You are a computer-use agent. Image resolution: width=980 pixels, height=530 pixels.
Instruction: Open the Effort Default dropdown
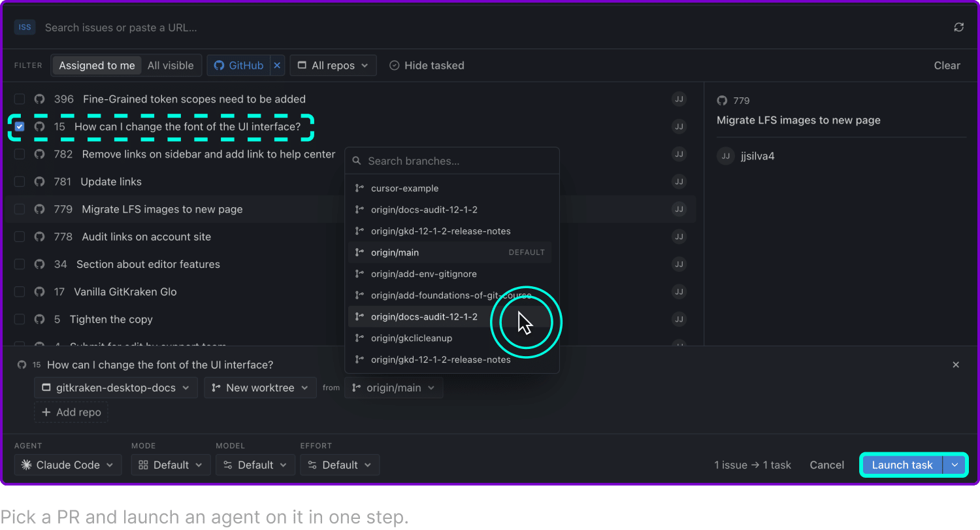pyautogui.click(x=340, y=465)
